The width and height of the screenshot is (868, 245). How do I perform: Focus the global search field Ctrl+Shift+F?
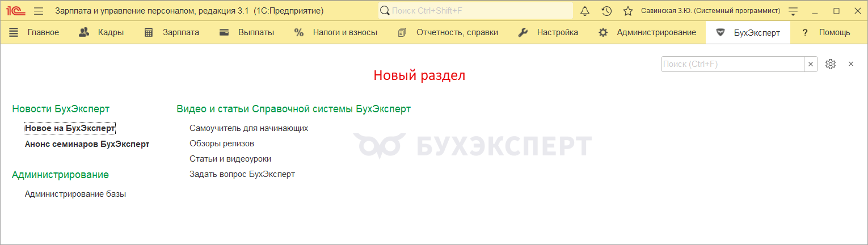475,11
